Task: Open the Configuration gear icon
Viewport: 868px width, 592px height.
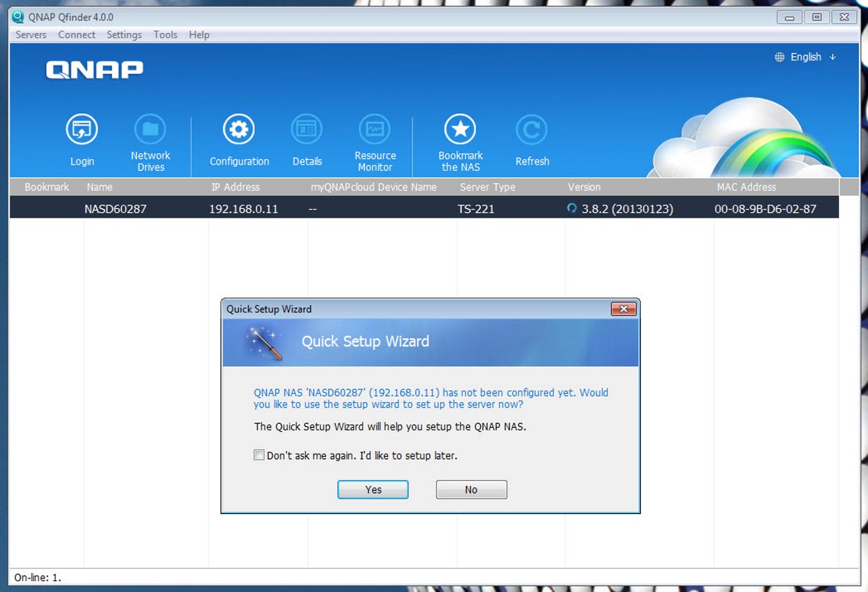Action: pyautogui.click(x=239, y=130)
